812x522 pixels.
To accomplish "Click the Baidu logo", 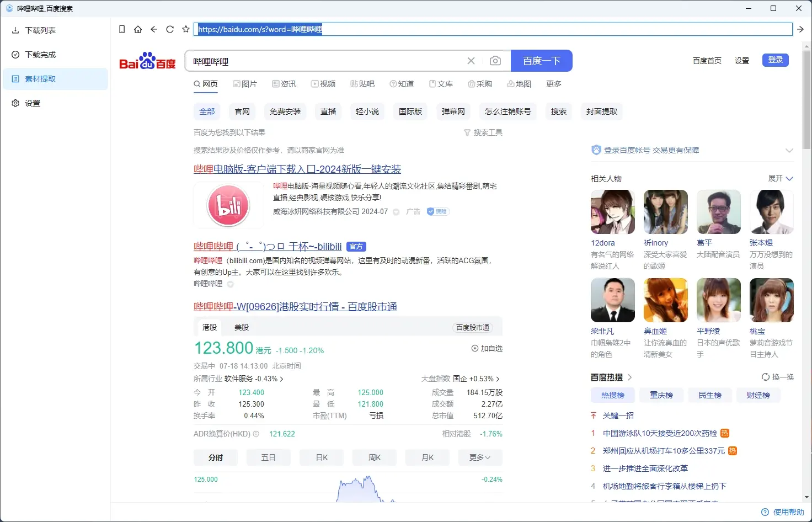I will (147, 61).
